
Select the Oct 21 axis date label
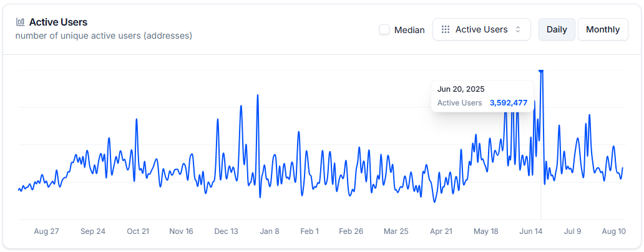tap(138, 231)
